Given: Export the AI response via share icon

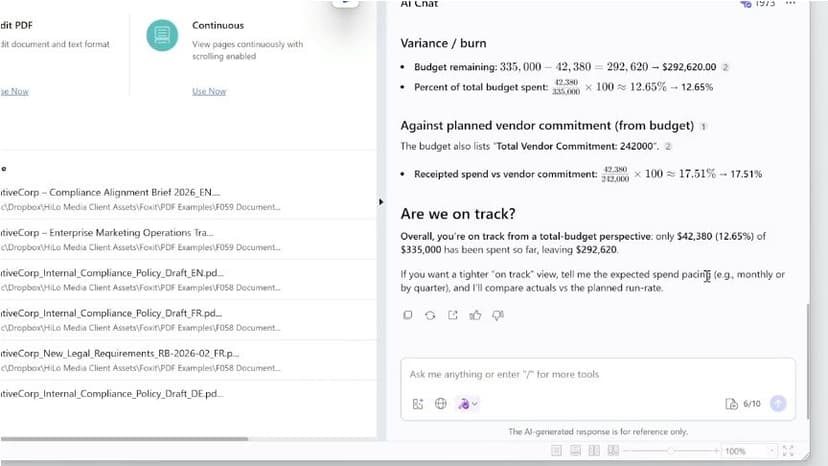Looking at the screenshot, I should click(x=453, y=315).
